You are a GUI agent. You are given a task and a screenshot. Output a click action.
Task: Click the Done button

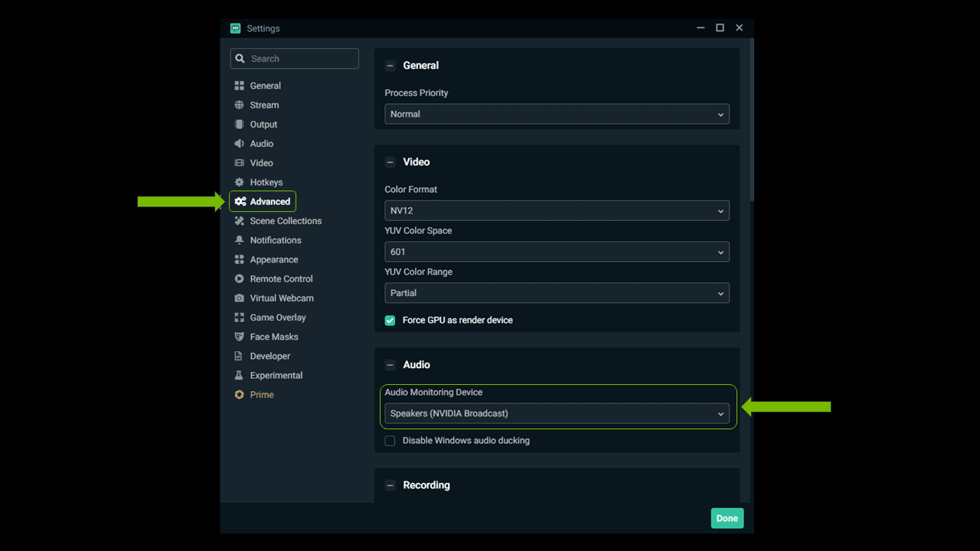click(727, 518)
